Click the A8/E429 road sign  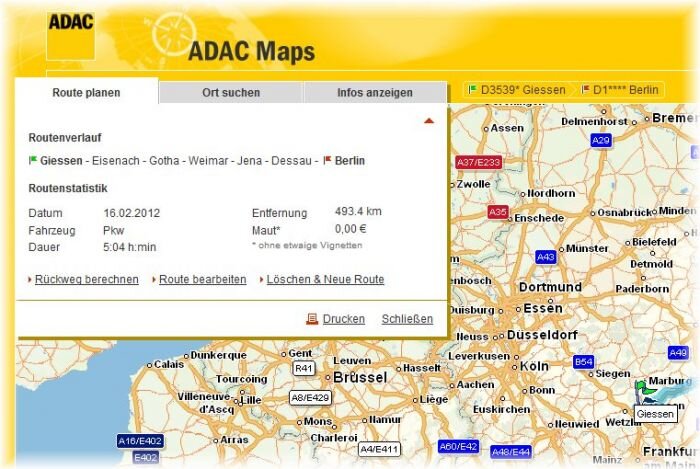click(310, 398)
